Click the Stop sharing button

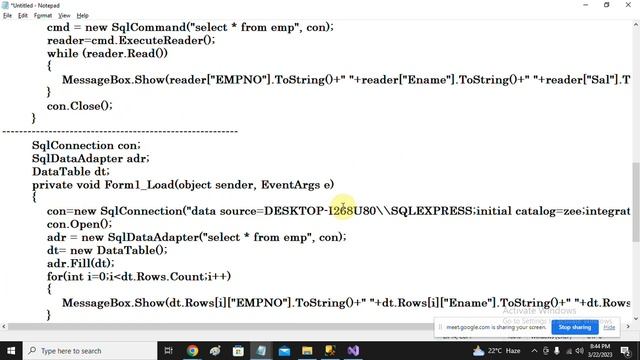point(575,327)
